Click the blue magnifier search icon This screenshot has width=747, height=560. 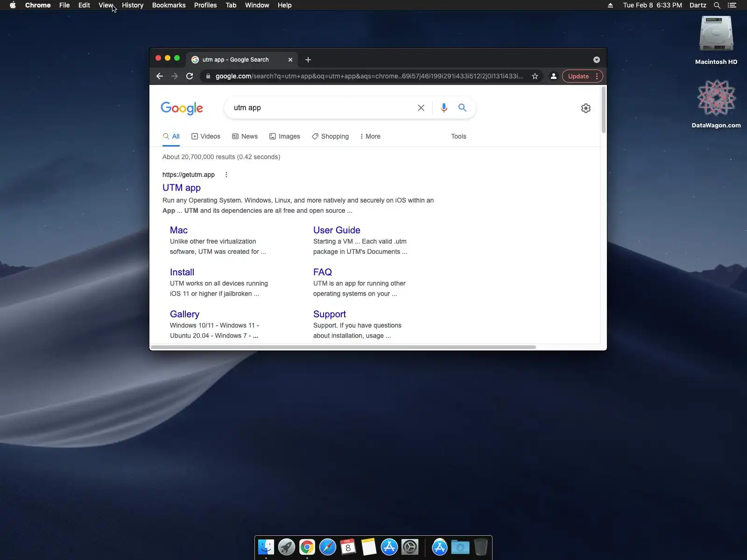click(x=463, y=108)
